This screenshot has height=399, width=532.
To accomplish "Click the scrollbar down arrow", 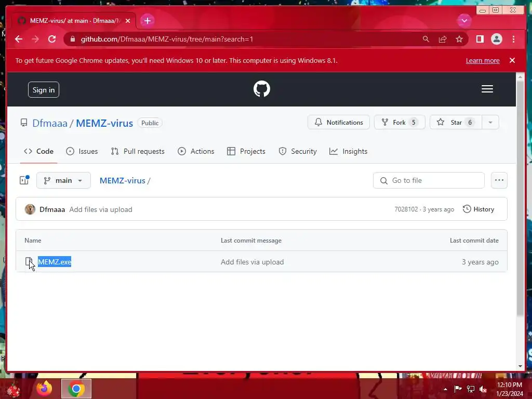I will point(520,366).
